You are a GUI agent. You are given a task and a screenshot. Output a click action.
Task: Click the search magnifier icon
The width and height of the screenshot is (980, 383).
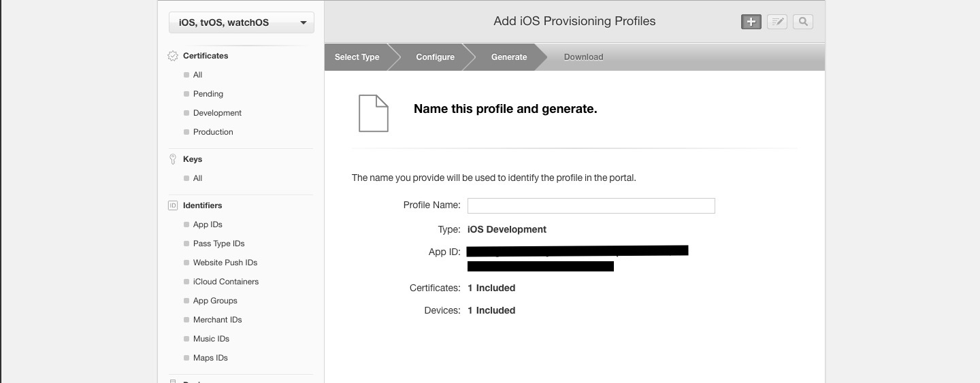click(x=803, y=22)
